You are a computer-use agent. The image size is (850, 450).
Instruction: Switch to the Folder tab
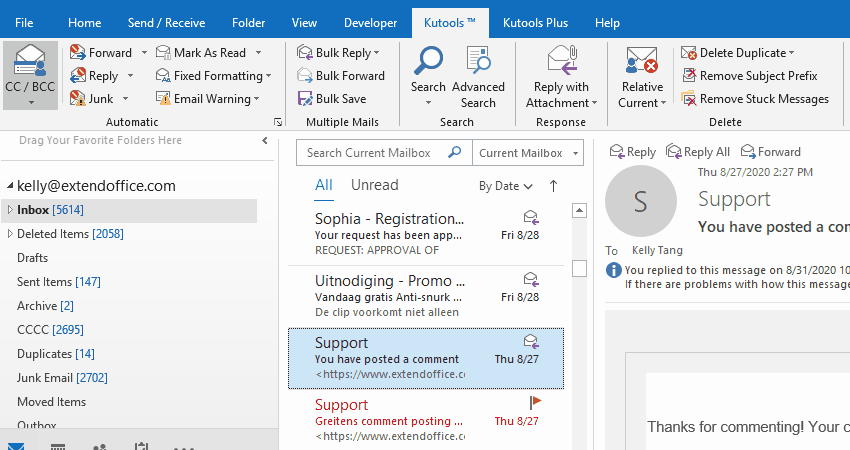(248, 23)
